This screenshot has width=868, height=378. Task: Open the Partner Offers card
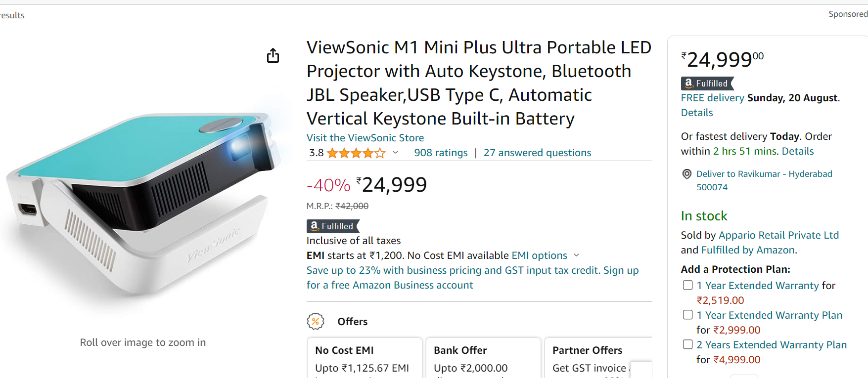pyautogui.click(x=598, y=358)
